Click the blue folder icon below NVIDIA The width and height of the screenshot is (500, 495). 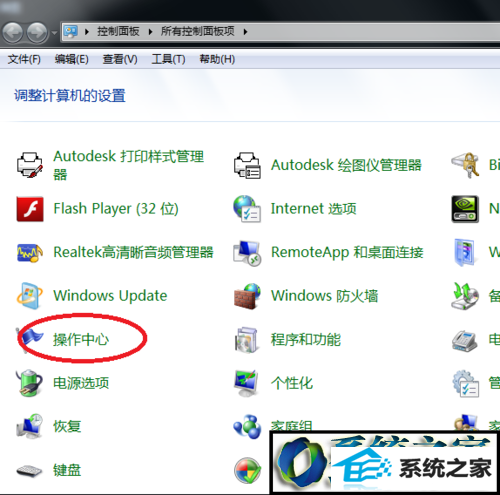pos(465,252)
